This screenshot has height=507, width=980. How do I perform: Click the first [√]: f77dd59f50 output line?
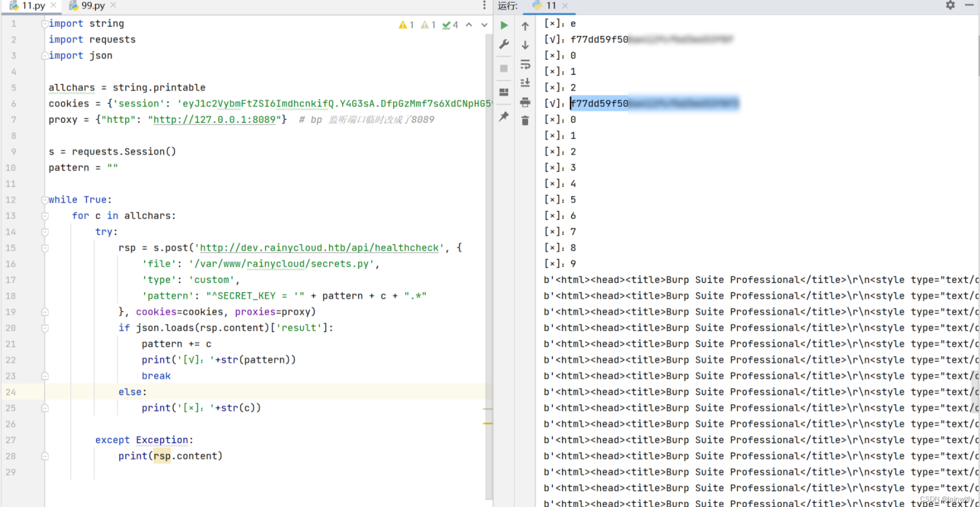click(x=639, y=39)
